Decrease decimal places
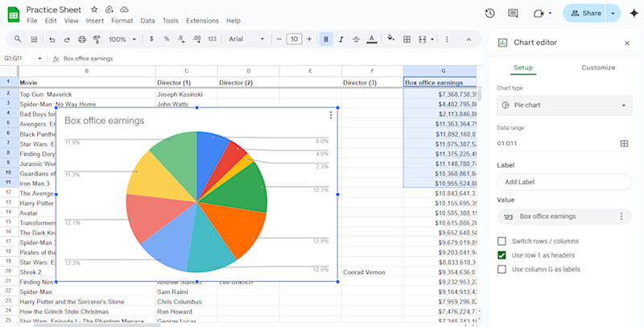 [x=181, y=39]
